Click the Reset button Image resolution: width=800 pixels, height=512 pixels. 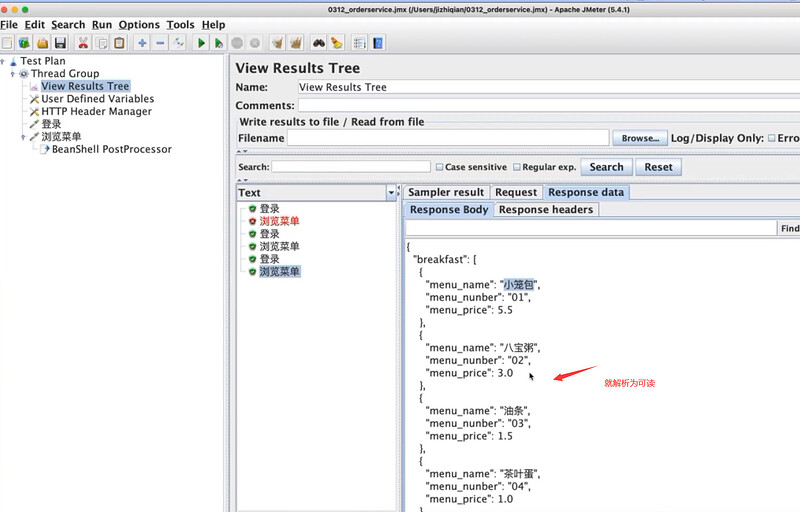658,167
